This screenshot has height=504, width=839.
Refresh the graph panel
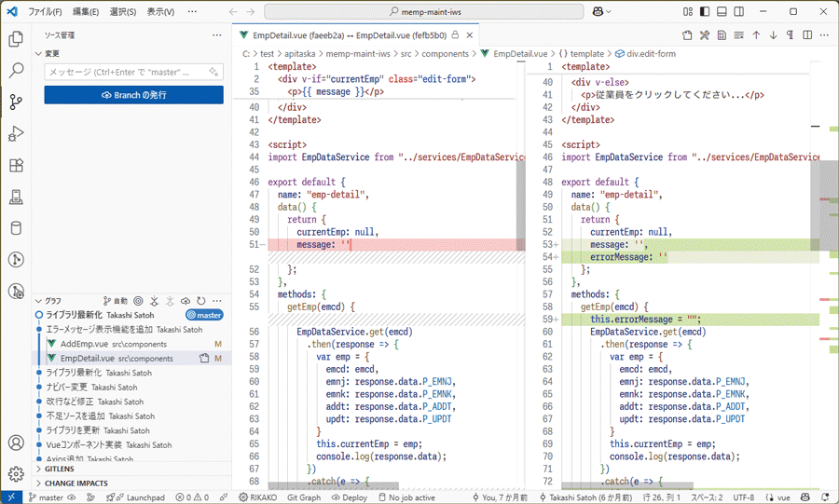click(x=200, y=301)
